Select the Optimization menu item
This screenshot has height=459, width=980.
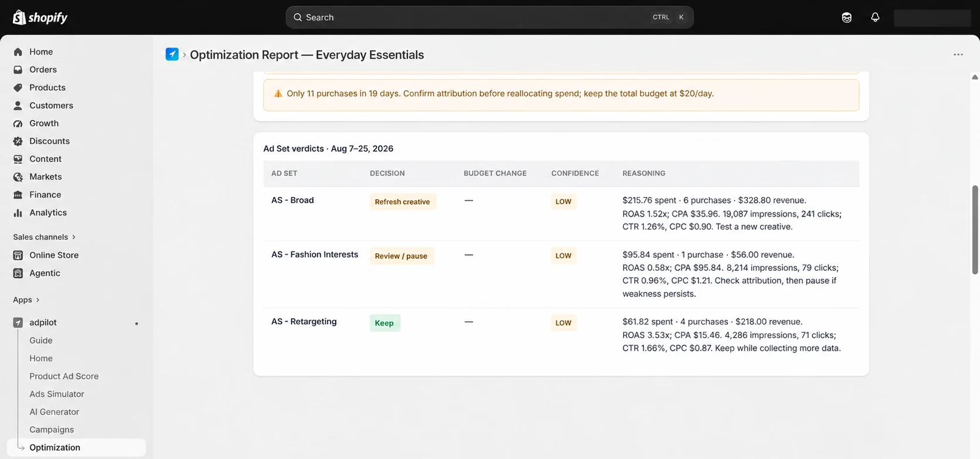76,447
